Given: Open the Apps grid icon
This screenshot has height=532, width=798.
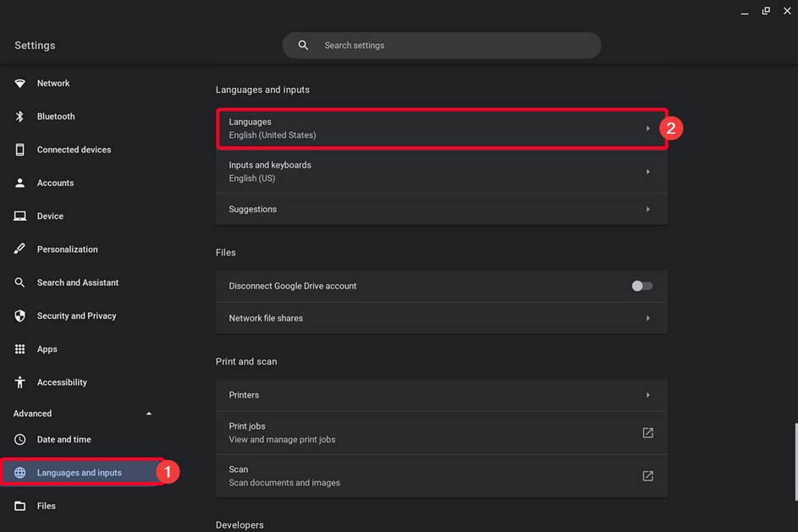Looking at the screenshot, I should 19,349.
